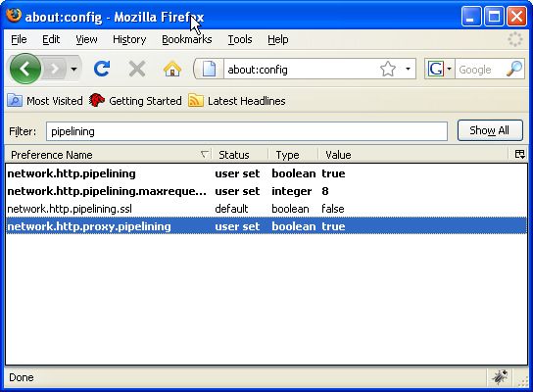Open the File menu
Screen dimensions: 533x392
19,39
